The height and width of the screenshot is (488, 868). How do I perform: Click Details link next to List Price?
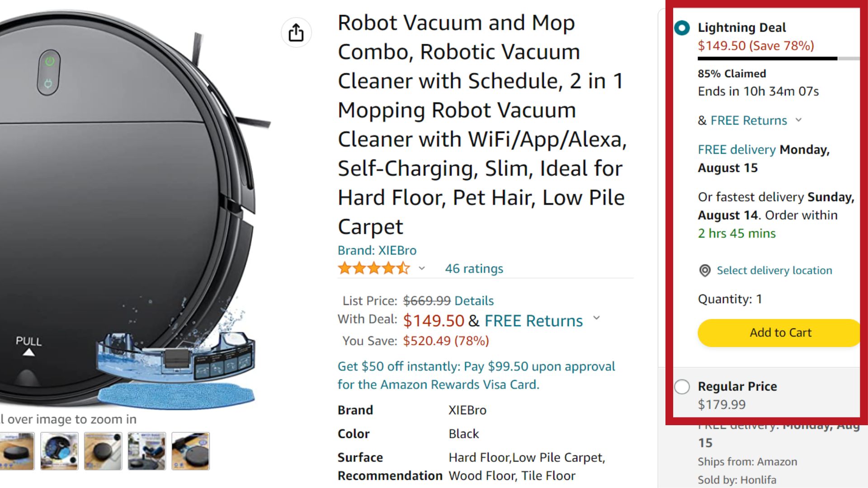[474, 301]
